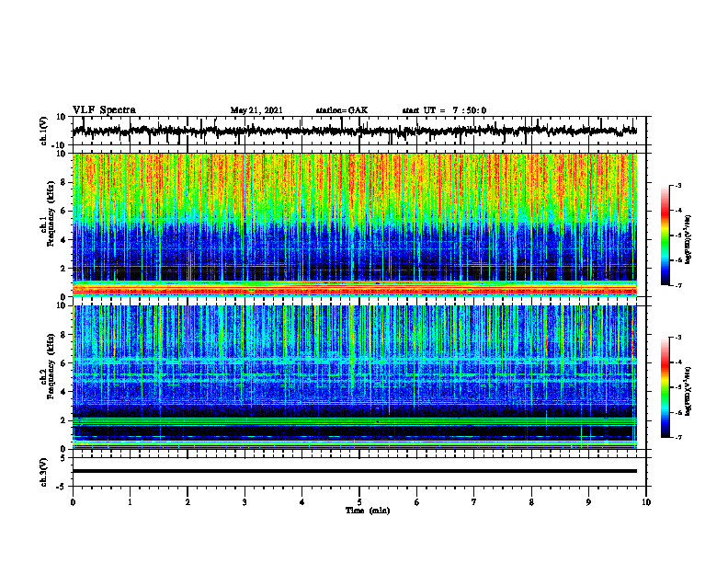Viewport: 728px width, 563px height.
Task: Click the "-5" tick on ch.3 voltage axis
Action: click(62, 487)
